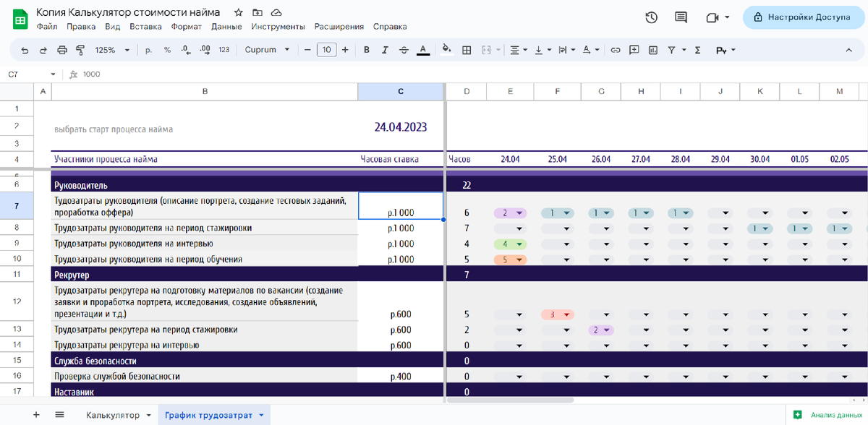Add a new sheet
Image resolution: width=868 pixels, height=425 pixels.
pos(36,414)
